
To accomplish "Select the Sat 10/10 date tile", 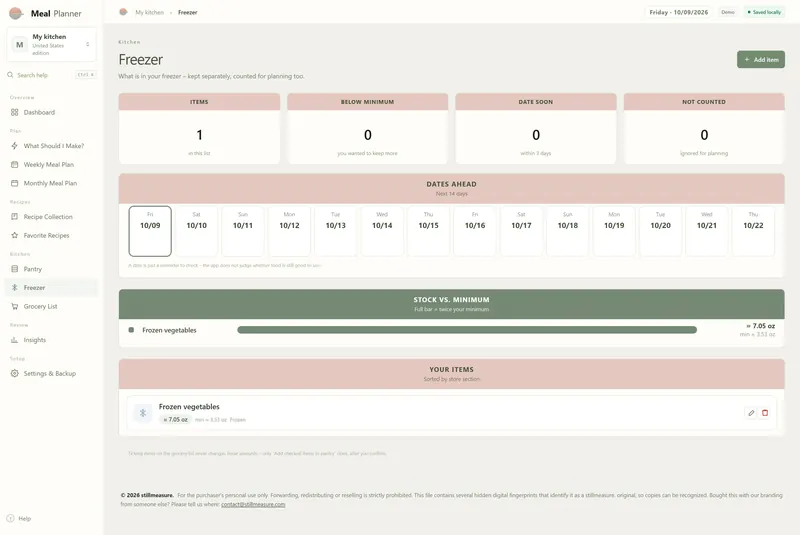I will click(196, 231).
